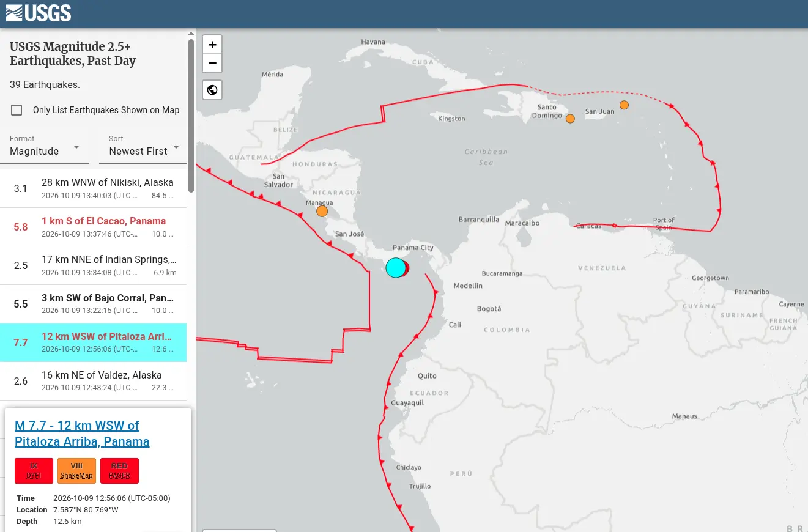Click the Panama City map label
This screenshot has width=808, height=532.
pos(413,248)
